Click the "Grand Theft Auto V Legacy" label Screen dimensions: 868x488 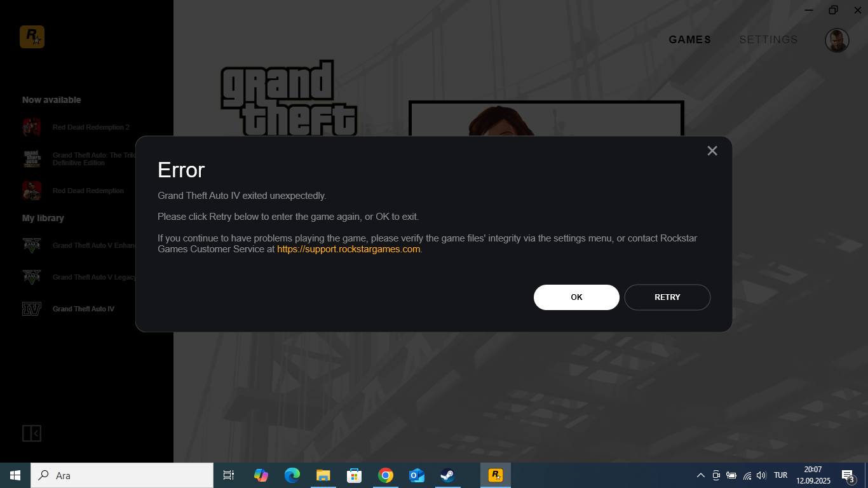[x=94, y=277]
